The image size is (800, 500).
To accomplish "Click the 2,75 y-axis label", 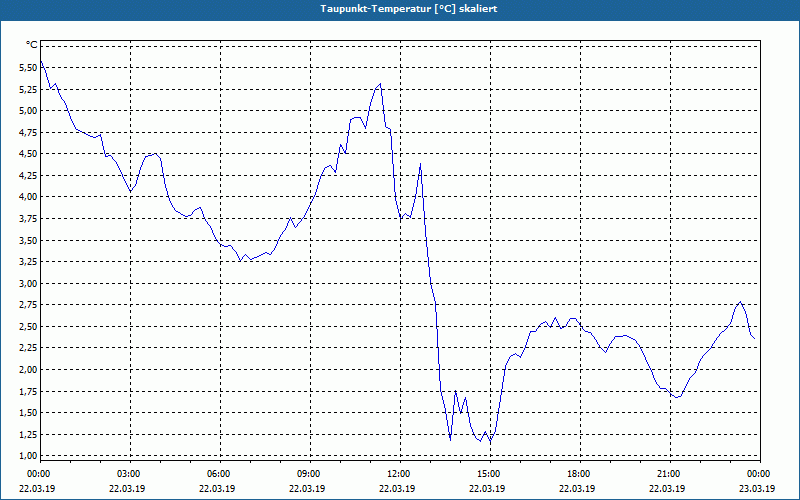I will pos(29,305).
